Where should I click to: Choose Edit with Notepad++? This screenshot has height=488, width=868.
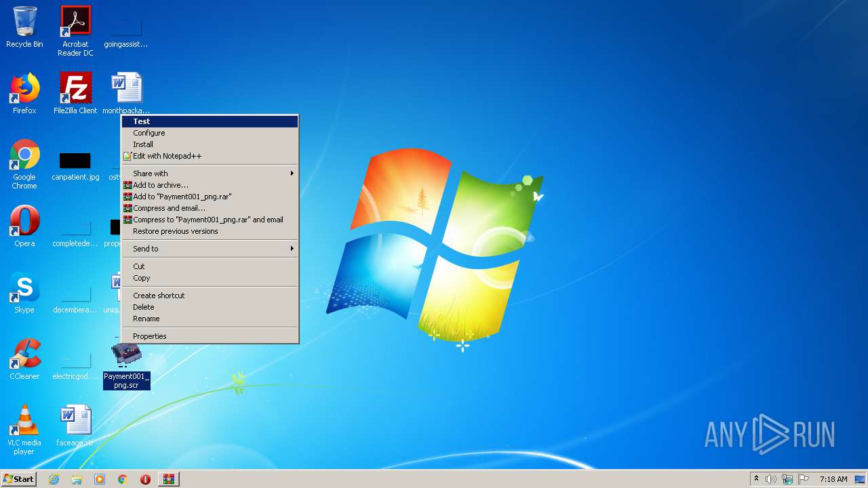pyautogui.click(x=210, y=156)
